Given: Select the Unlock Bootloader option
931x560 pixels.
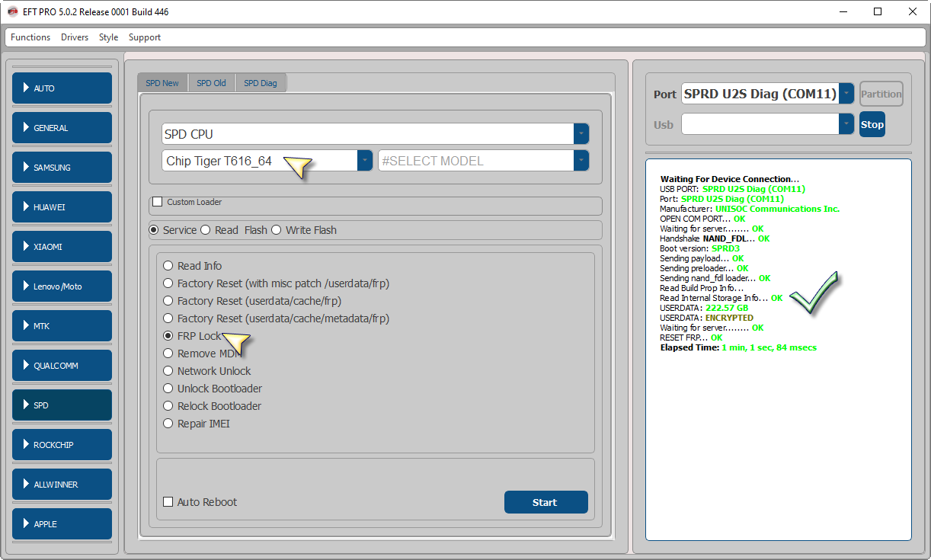Looking at the screenshot, I should (168, 389).
